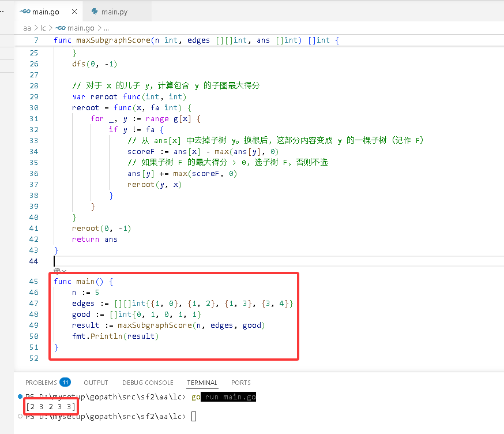Click 'return ans' on line 42
This screenshot has width=504, height=434.
(x=95, y=240)
